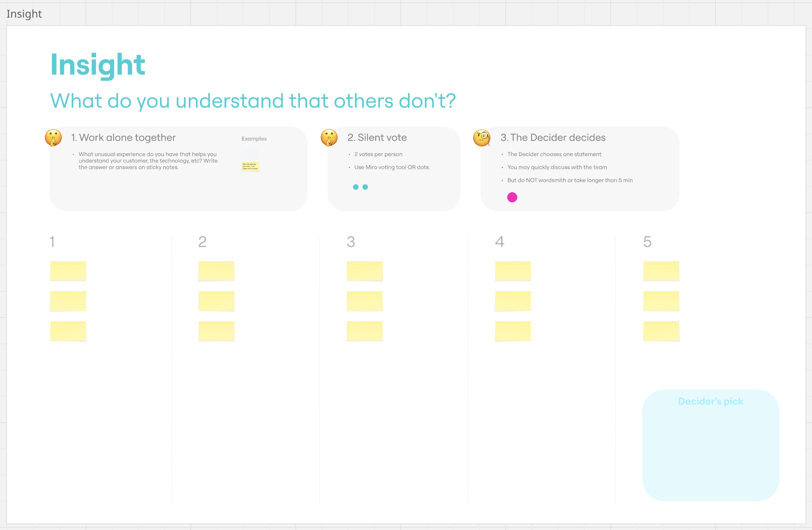The width and height of the screenshot is (812, 530).
Task: Select the left teal voting dot
Action: (x=356, y=187)
